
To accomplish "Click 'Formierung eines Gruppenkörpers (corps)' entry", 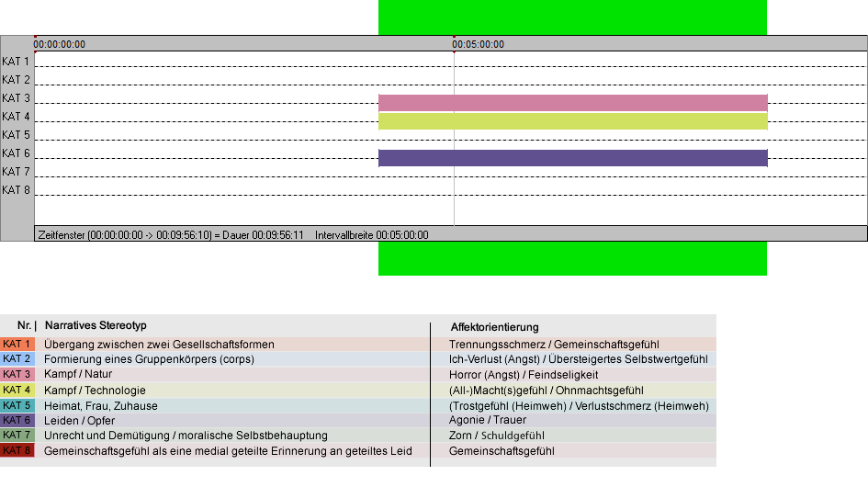I will pos(150,359).
